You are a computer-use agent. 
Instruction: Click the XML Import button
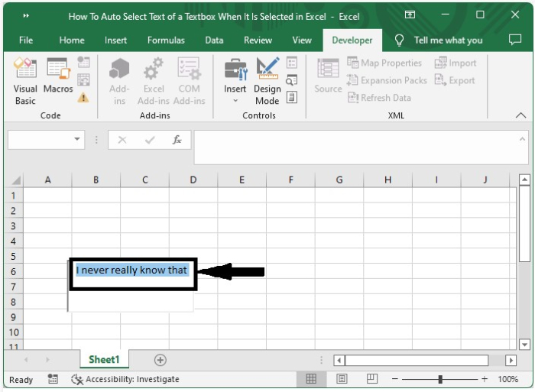pos(456,63)
